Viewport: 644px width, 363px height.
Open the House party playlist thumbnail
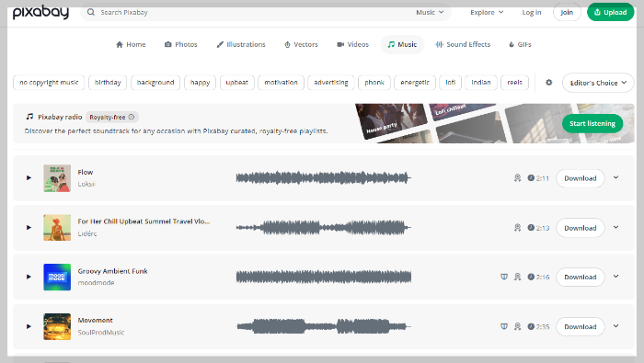coord(391,121)
